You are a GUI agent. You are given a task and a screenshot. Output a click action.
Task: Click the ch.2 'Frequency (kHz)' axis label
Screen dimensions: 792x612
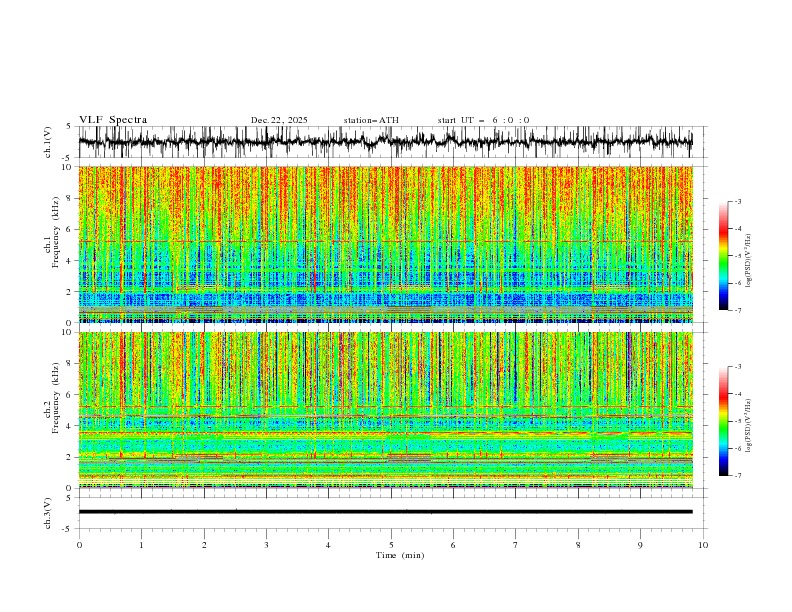click(x=56, y=398)
